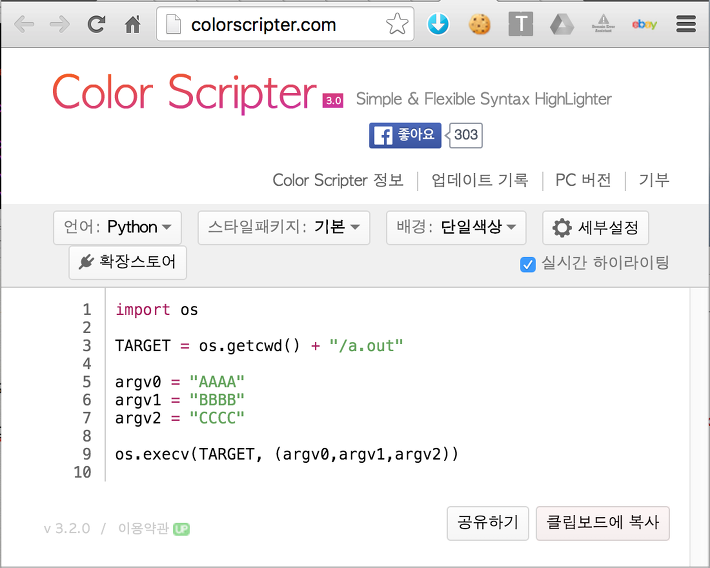This screenshot has width=710, height=568.
Task: Click the page document icon in address bar
Action: (x=173, y=24)
